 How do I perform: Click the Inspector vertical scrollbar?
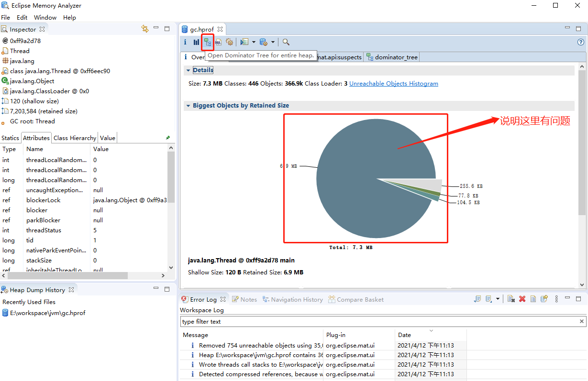tap(171, 177)
